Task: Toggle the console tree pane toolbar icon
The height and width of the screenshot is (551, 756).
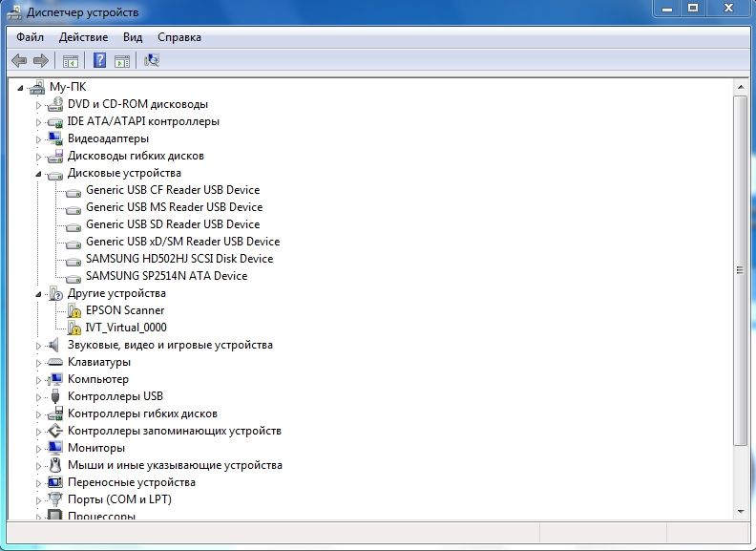Action: coord(71,61)
